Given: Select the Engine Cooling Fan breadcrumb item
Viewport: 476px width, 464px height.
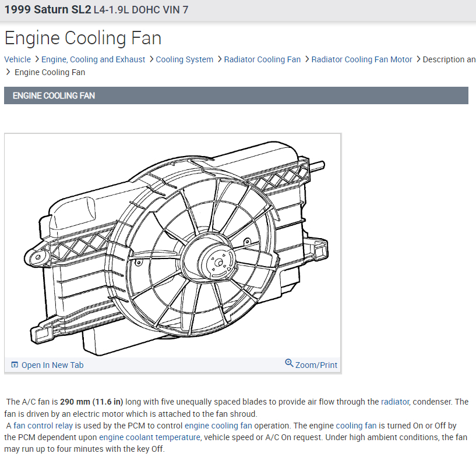Looking at the screenshot, I should (50, 72).
